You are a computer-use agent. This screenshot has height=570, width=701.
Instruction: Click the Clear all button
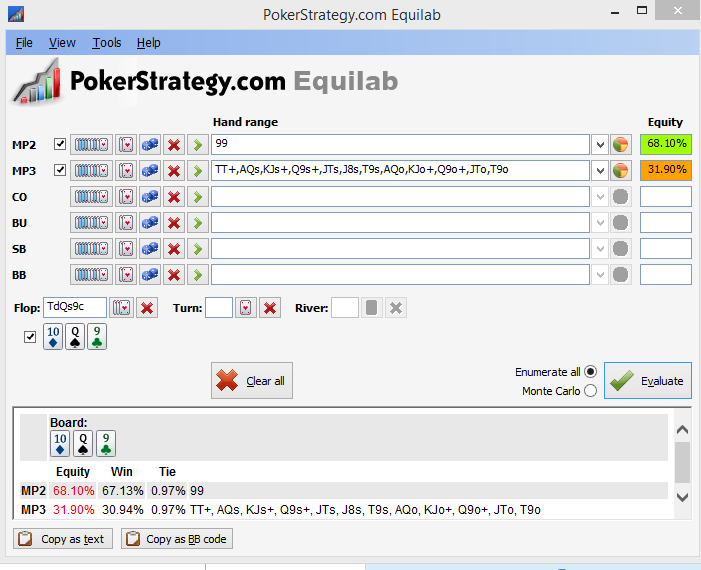coord(252,380)
